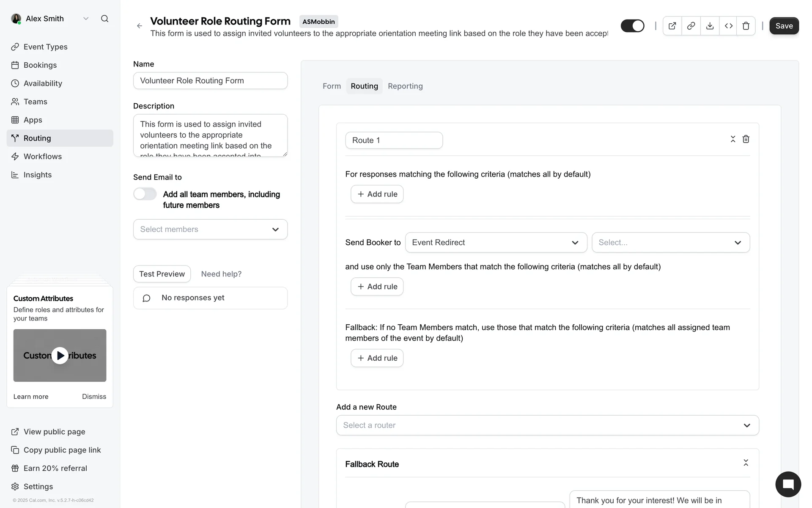Click the back arrow beside form title
The width and height of the screenshot is (812, 508).
click(140, 26)
